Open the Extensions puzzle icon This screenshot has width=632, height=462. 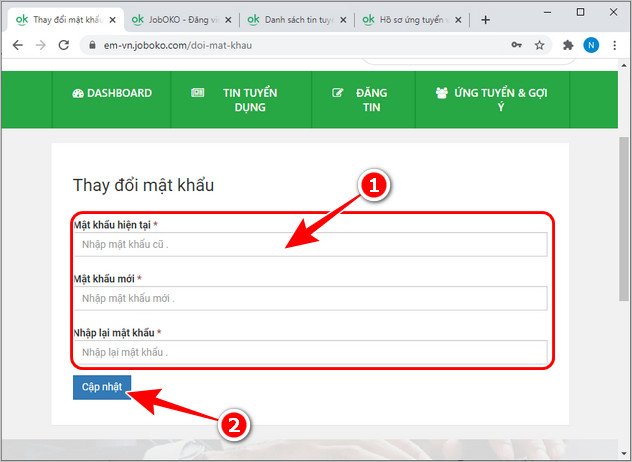tap(568, 45)
